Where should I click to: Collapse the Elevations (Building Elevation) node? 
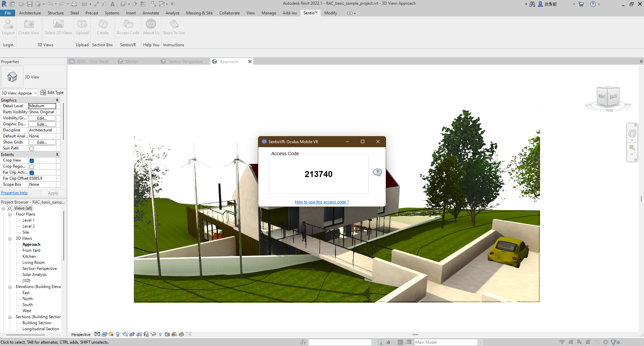(10, 287)
